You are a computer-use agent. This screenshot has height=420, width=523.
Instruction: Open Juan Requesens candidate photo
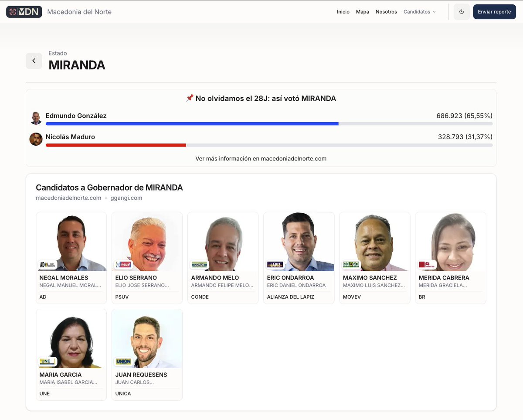coord(147,338)
